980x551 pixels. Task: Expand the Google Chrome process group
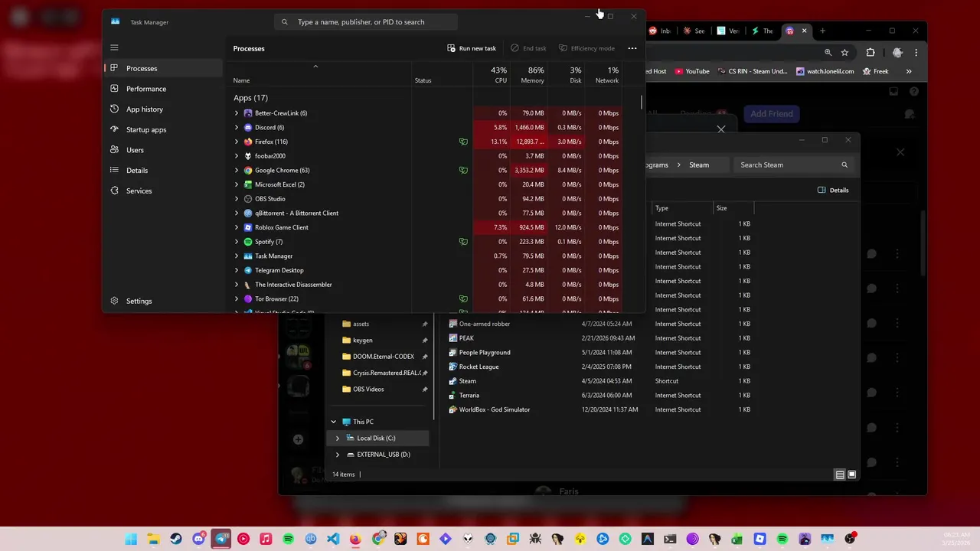click(x=237, y=171)
